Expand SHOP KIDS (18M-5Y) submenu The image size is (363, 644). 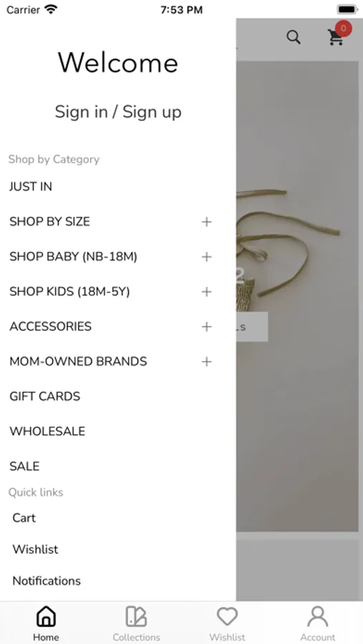[x=206, y=292]
